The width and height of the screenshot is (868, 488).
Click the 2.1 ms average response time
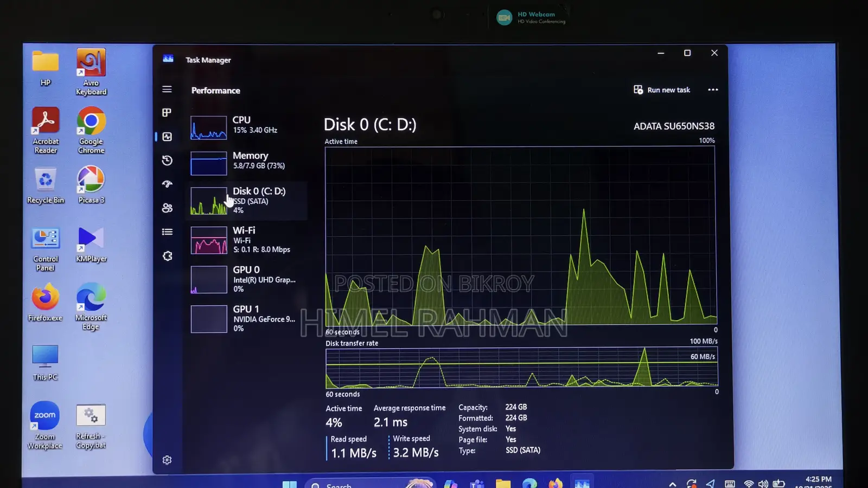pos(391,422)
